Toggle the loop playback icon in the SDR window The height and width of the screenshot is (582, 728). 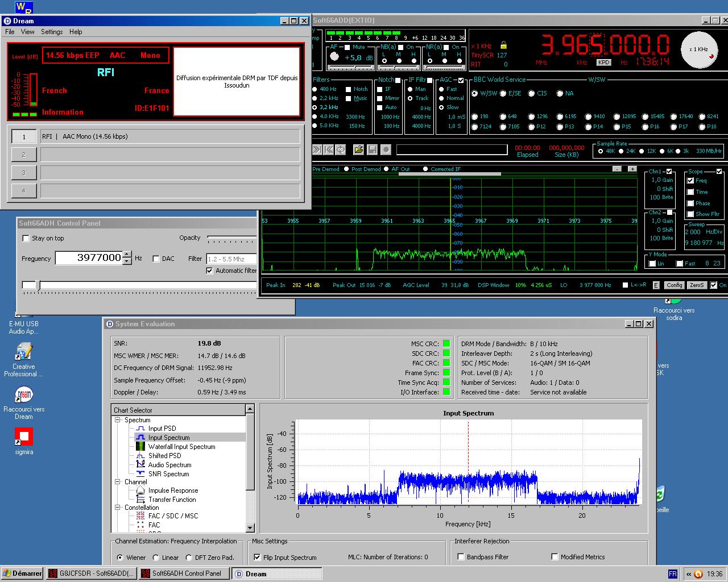coord(341,149)
